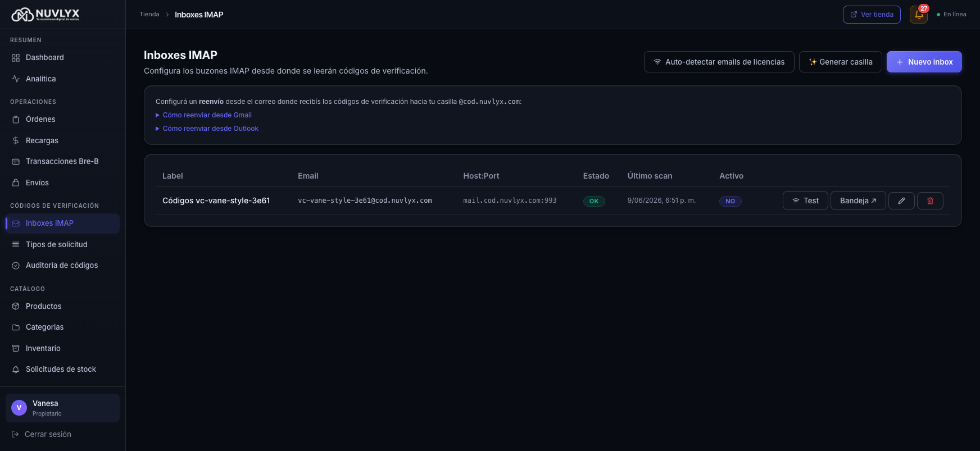980x451 pixels.
Task: Click the Solicitudes de stock bell icon
Action: click(16, 370)
